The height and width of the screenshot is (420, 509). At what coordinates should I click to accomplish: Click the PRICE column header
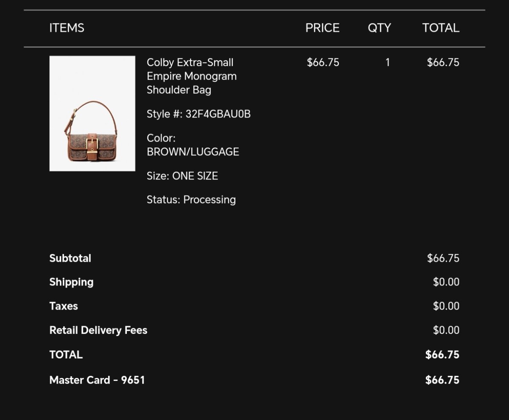322,28
